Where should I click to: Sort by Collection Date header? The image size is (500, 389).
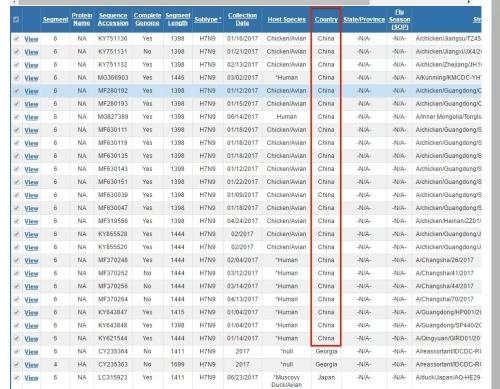242,19
